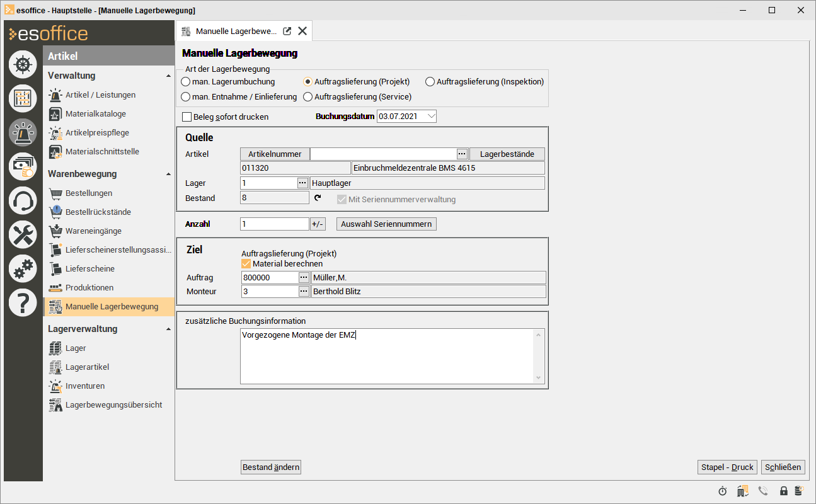Screen dimensions: 816x504
Task: Open Lieferscheinerstellungsassistent entry
Action: point(118,250)
